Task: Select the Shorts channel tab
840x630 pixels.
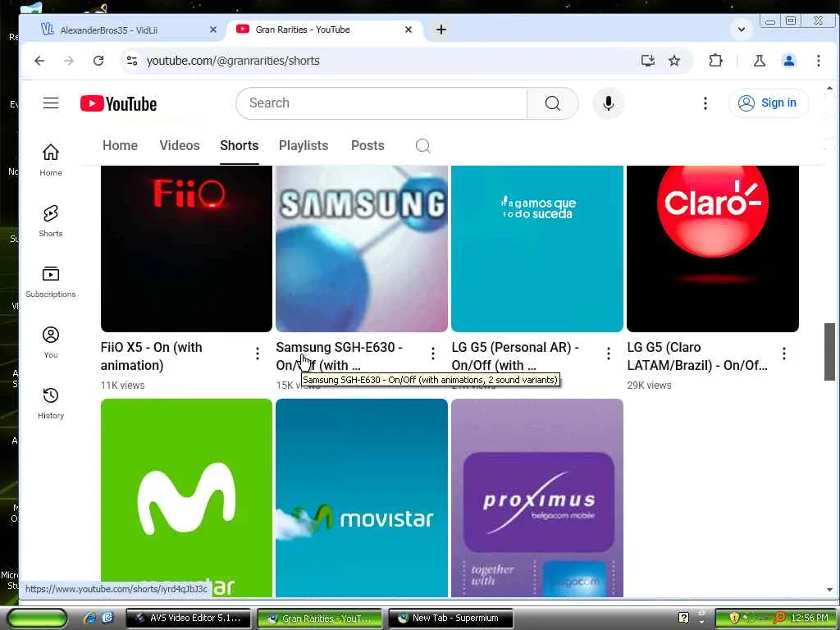Action: tap(240, 146)
